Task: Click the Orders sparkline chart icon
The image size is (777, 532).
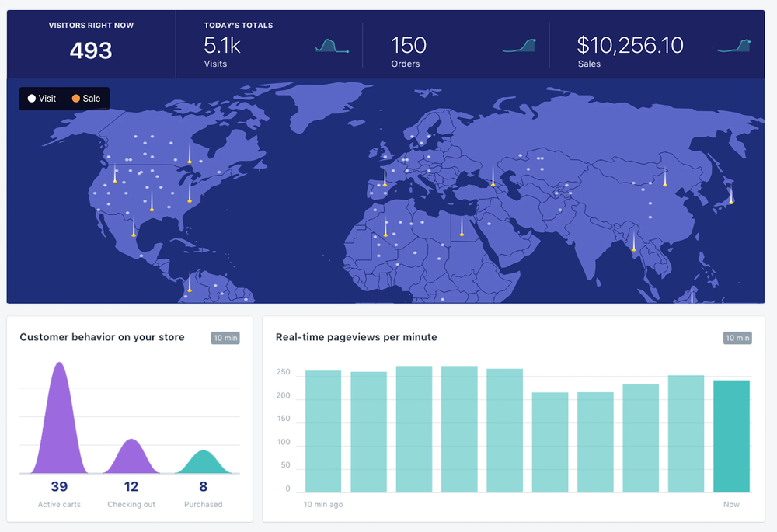Action: (519, 46)
